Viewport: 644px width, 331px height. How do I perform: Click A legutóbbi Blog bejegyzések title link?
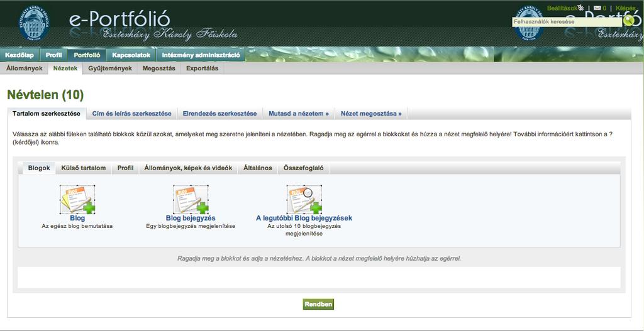(304, 218)
